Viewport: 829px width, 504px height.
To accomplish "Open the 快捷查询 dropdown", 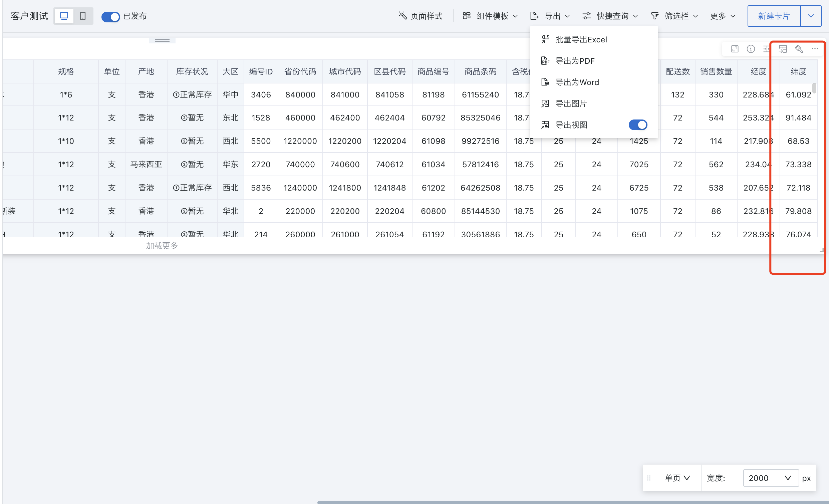I will click(x=610, y=16).
